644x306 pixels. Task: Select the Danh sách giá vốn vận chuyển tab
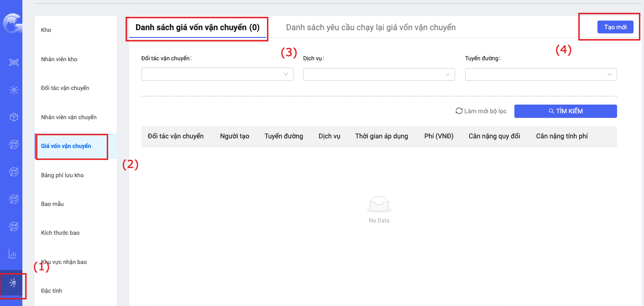click(197, 27)
